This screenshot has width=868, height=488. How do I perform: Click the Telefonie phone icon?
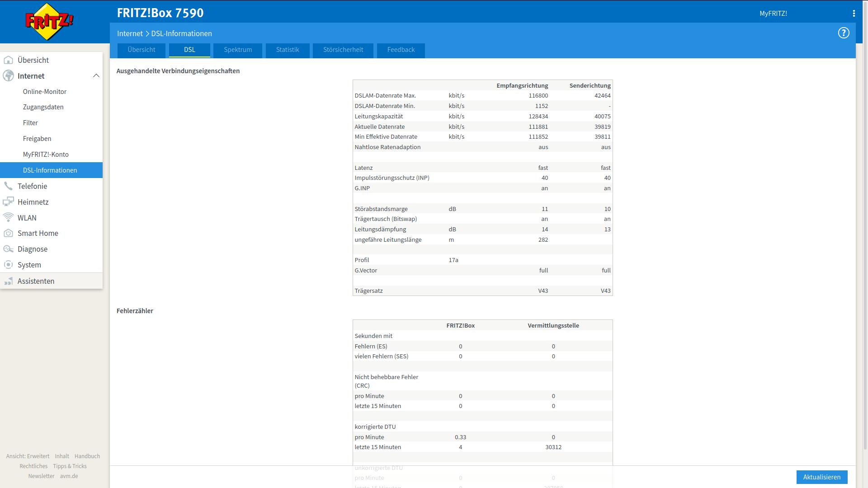(x=8, y=186)
